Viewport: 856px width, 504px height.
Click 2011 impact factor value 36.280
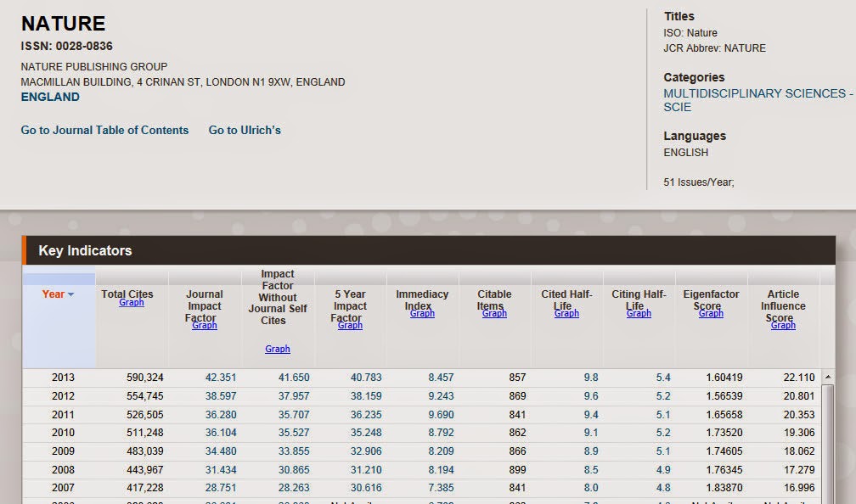pos(221,415)
